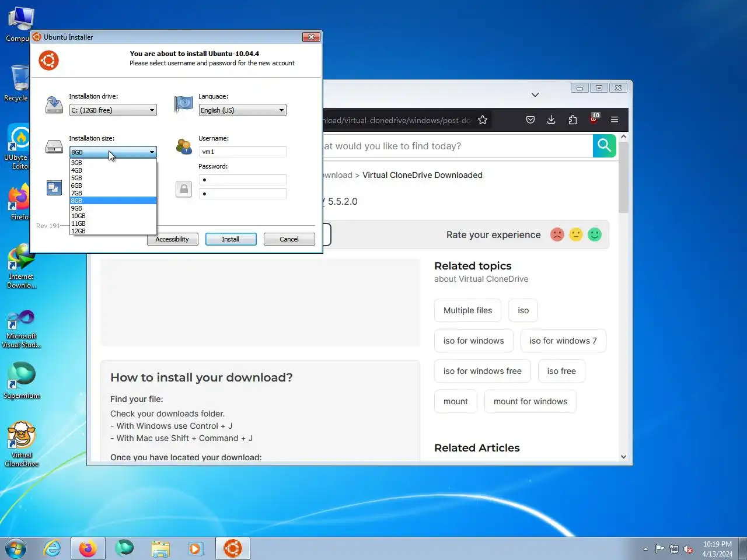Open Firefox downloads panel icon
The image size is (747, 560).
point(551,120)
